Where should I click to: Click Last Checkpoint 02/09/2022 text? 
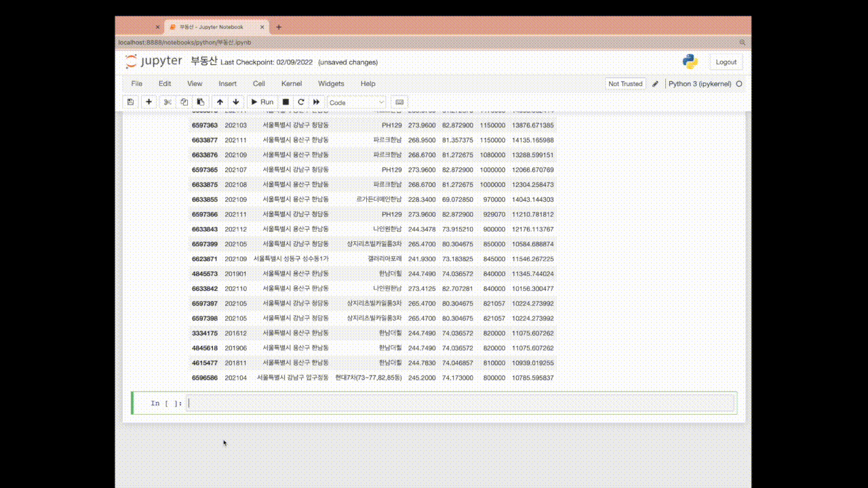267,62
